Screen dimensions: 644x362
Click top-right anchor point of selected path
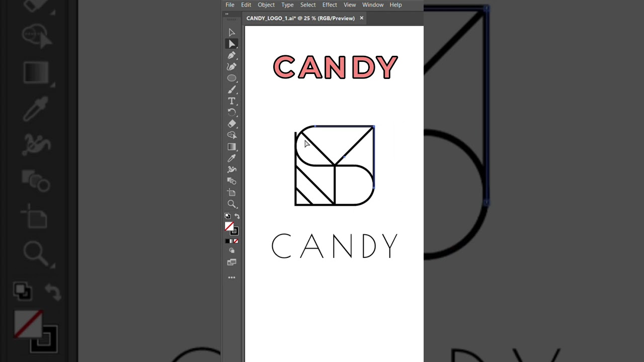point(374,127)
